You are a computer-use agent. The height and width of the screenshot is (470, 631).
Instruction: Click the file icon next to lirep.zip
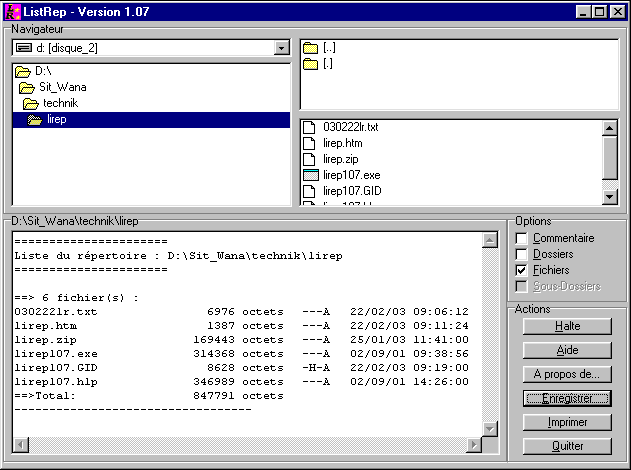click(x=309, y=159)
